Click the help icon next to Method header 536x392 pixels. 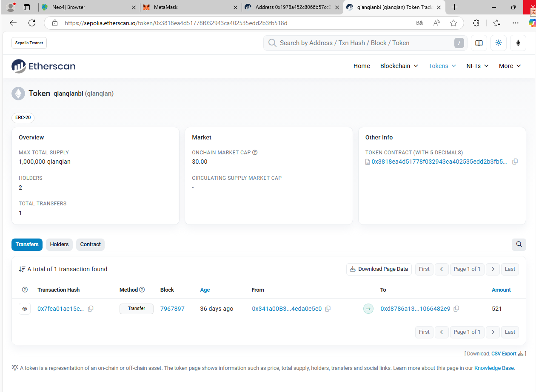[142, 290]
